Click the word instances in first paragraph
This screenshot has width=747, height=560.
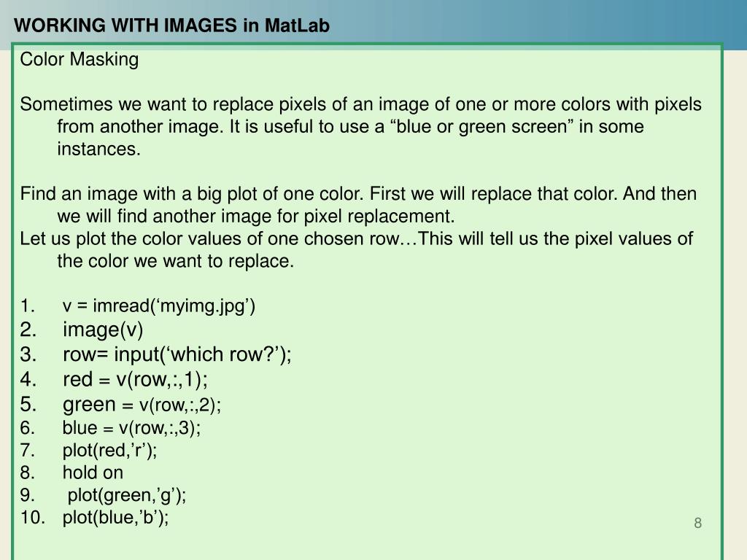(x=98, y=149)
